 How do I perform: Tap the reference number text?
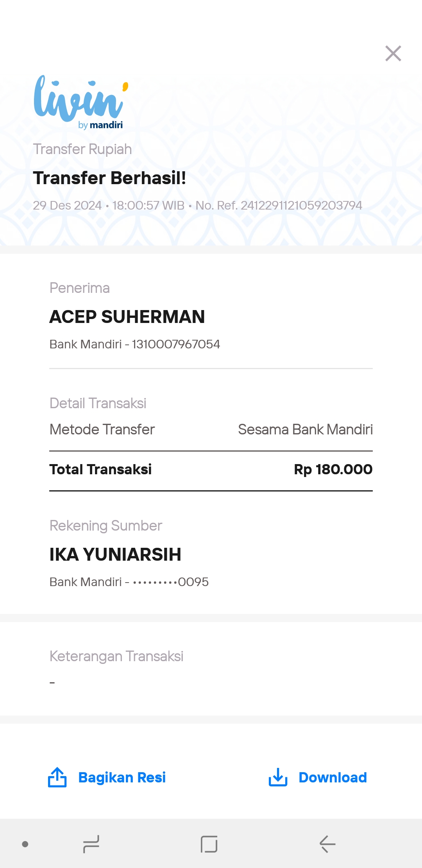pos(279,205)
